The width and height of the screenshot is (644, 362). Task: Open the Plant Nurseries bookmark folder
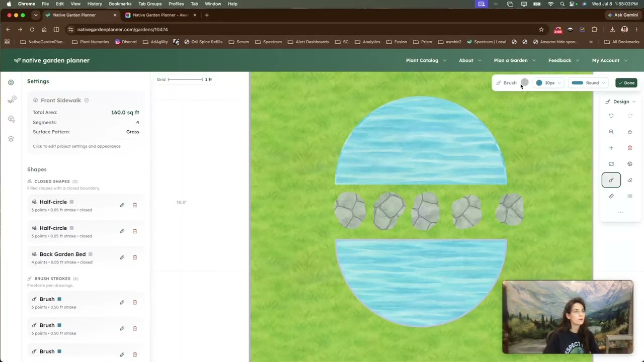(91, 42)
